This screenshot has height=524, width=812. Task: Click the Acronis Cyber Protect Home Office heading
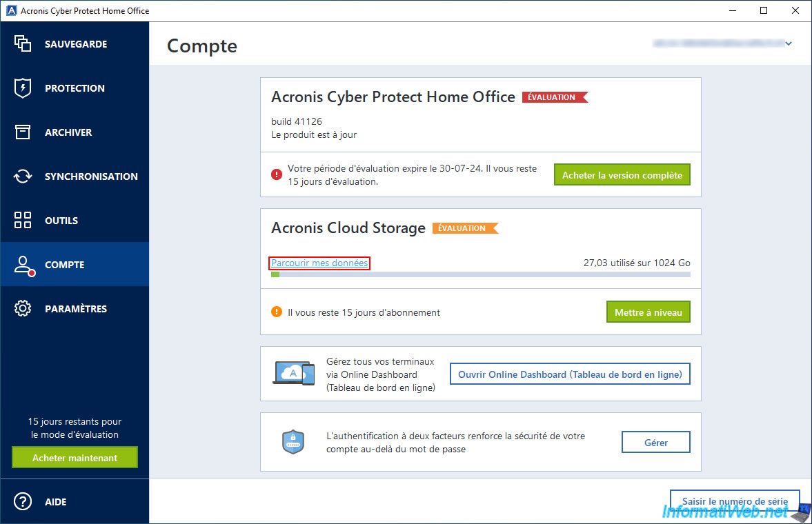393,97
